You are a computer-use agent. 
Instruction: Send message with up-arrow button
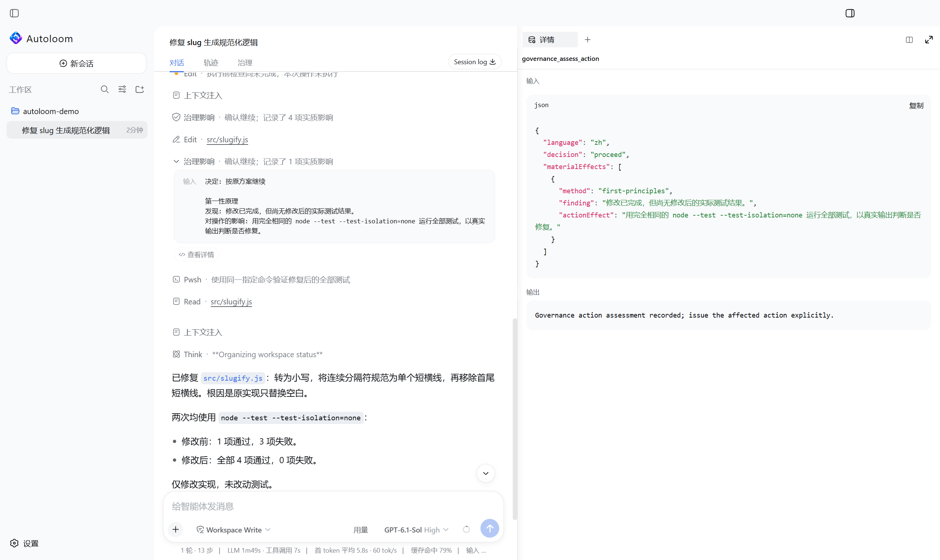489,529
